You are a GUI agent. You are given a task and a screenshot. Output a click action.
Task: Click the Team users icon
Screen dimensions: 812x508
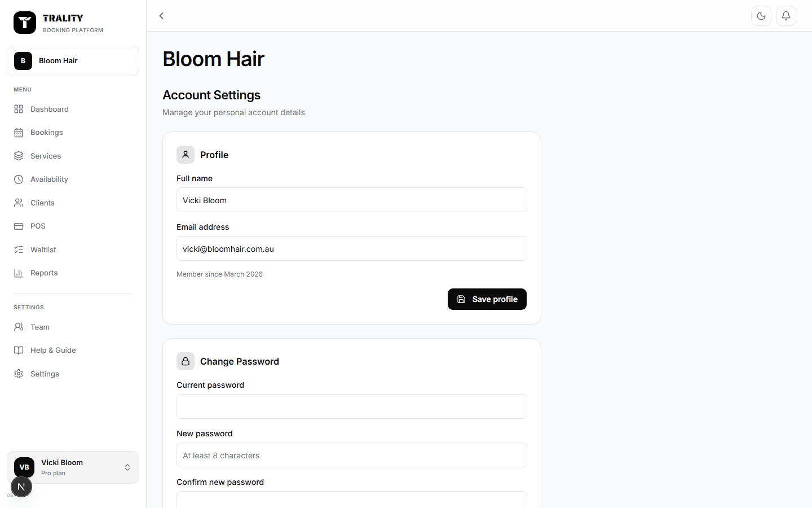[x=19, y=327]
